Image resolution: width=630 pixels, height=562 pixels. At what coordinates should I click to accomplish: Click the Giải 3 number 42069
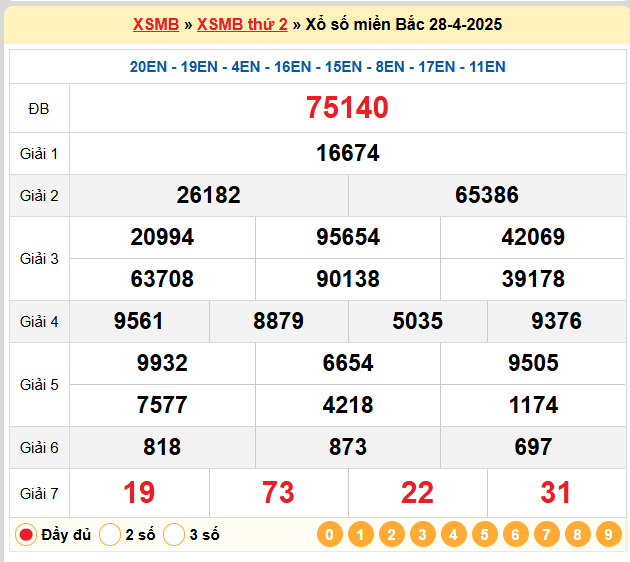pyautogui.click(x=533, y=237)
